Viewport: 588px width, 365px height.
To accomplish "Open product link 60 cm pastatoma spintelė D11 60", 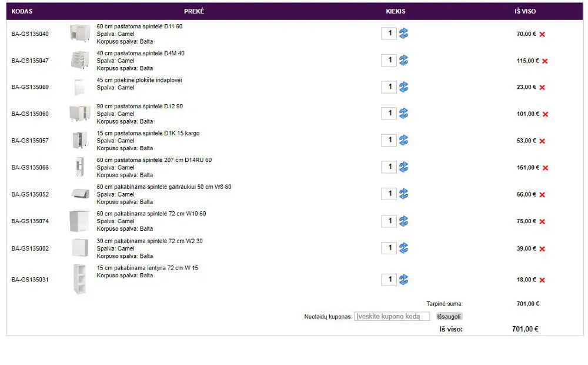I will [139, 26].
